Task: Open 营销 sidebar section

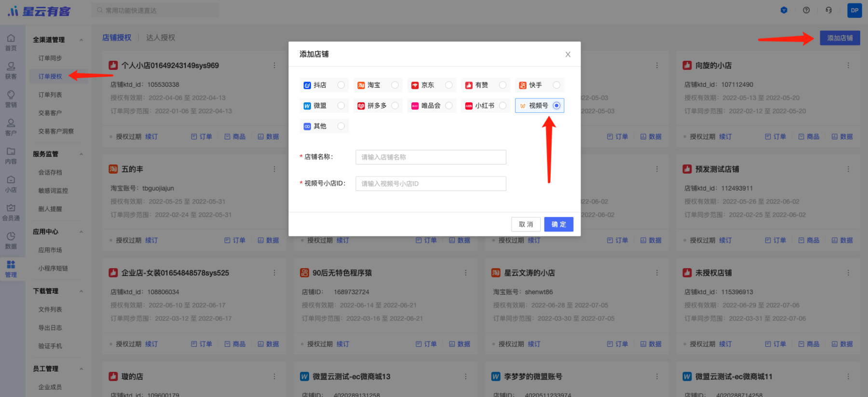Action: point(11,99)
